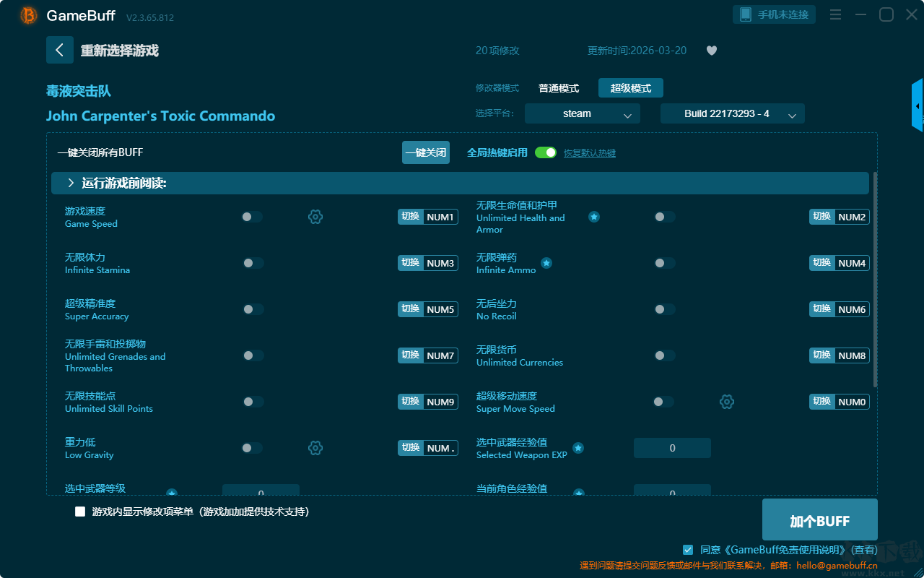
Task: Click the 毒液突击队 game name
Action: pos(79,91)
